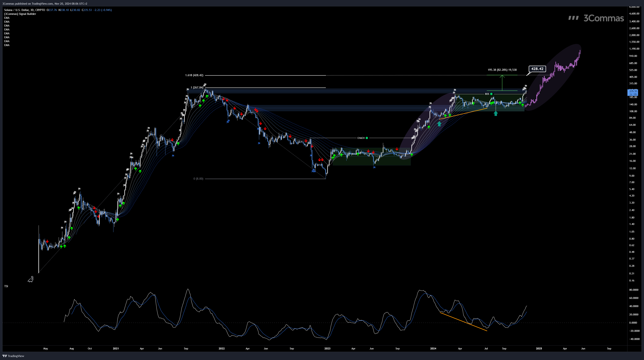Click the 9.00 price axis label
644x360 pixels.
[632, 176]
